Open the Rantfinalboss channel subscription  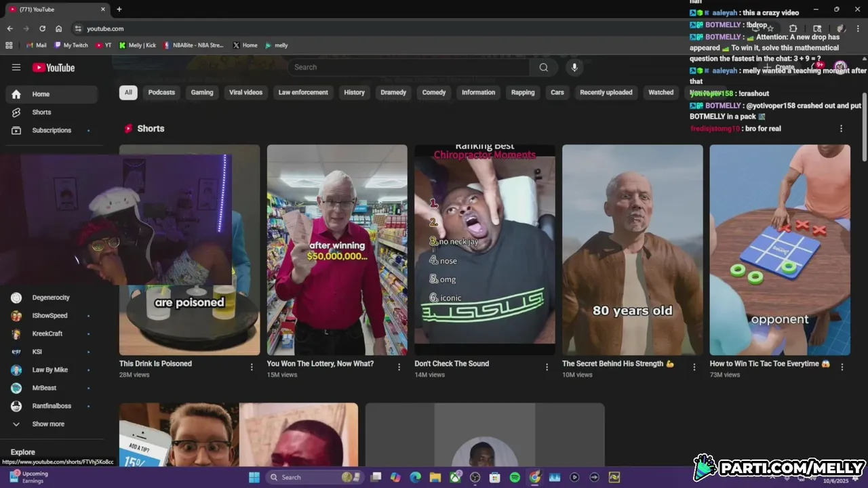tap(51, 406)
